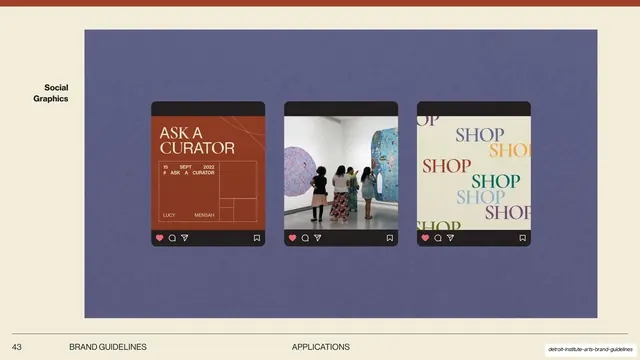Click the green SHOP word
640x360 pixels.
coord(496,182)
